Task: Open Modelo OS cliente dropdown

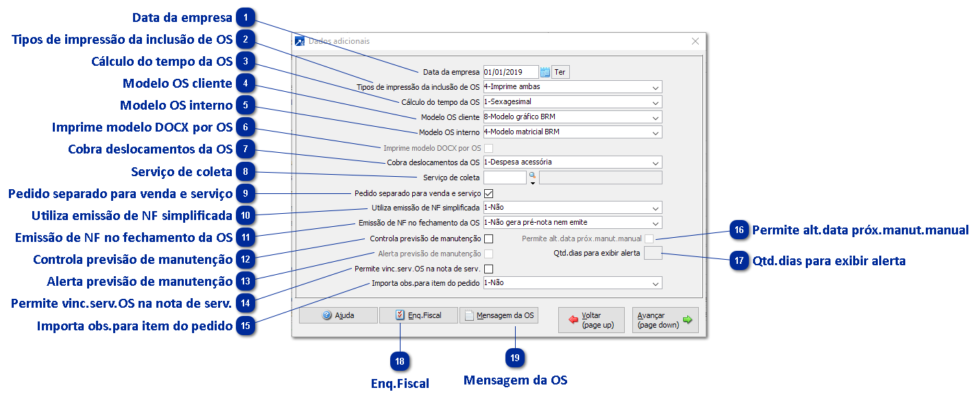Action: click(573, 117)
